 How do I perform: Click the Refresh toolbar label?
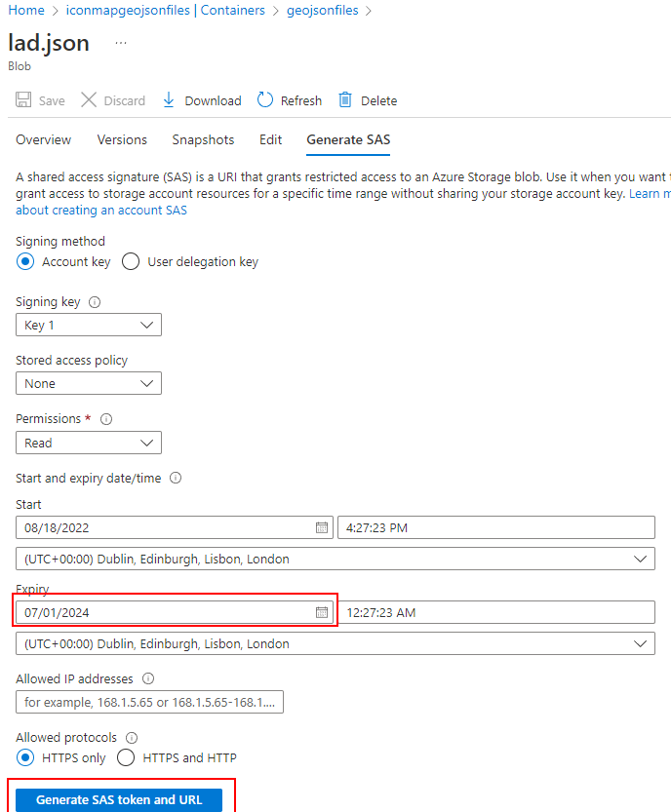point(301,101)
